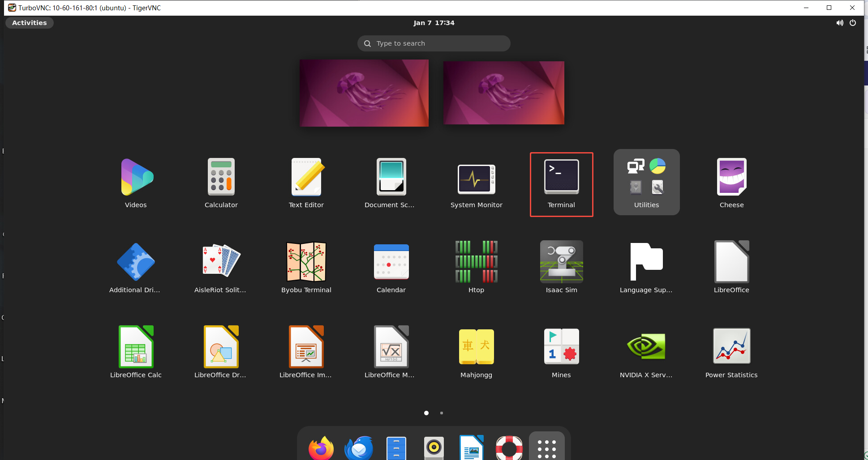Open Firefox from the dock
This screenshot has height=460, width=868.
pyautogui.click(x=321, y=447)
